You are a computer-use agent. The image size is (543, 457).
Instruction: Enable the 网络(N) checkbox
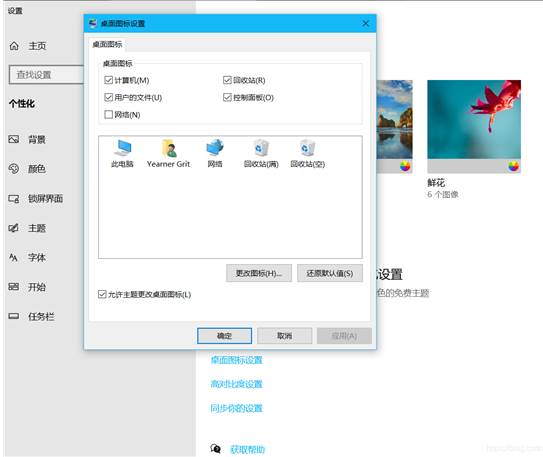point(108,114)
